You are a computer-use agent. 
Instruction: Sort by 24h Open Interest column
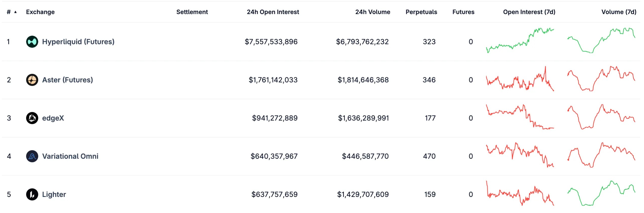pyautogui.click(x=273, y=12)
